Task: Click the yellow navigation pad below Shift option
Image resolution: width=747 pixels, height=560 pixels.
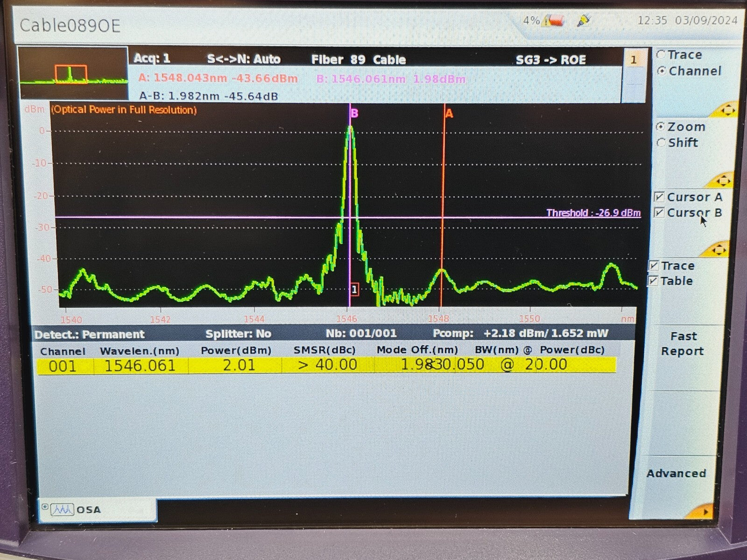Action: [724, 180]
